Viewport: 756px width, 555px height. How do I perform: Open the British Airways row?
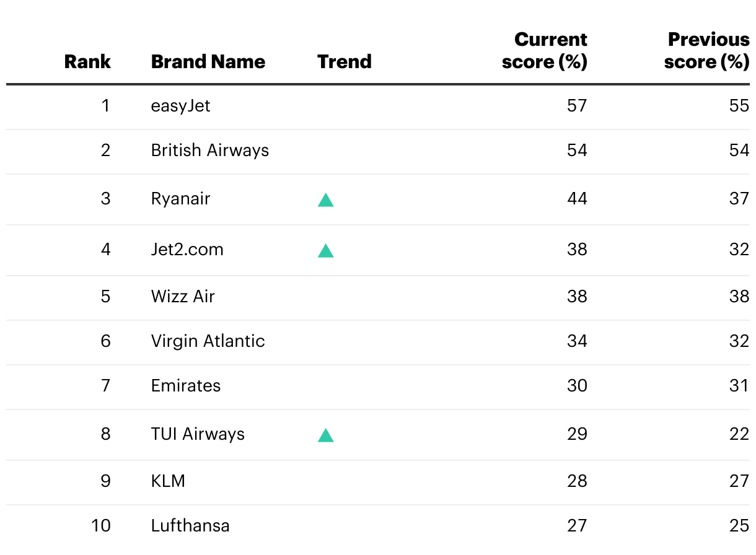[378, 151]
